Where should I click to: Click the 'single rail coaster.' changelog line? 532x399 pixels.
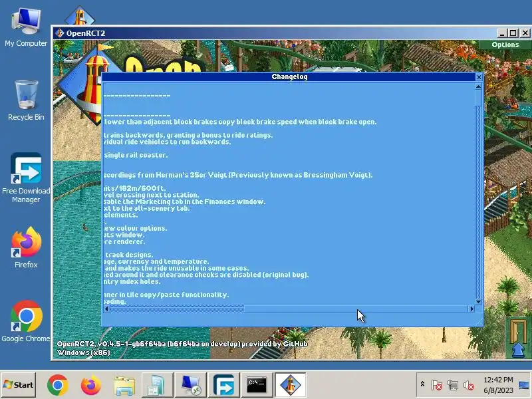[136, 155]
